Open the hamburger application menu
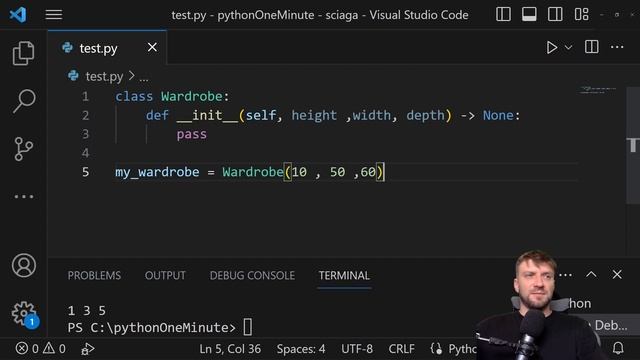Image resolution: width=640 pixels, height=360 pixels. pyautogui.click(x=53, y=15)
